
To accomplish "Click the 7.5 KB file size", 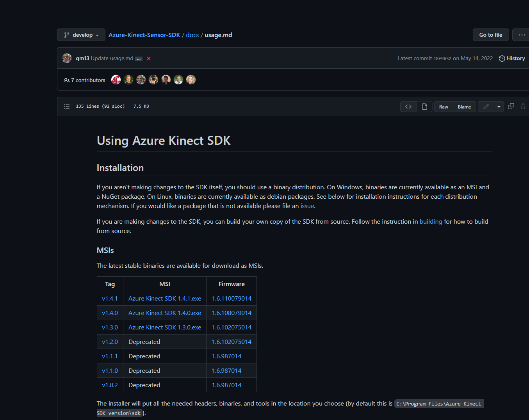I will tap(141, 106).
